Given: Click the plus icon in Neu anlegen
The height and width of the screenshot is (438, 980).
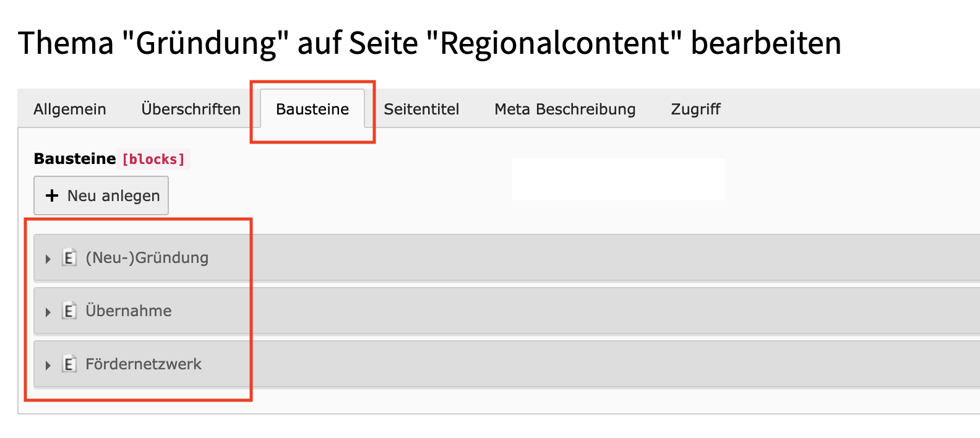Looking at the screenshot, I should tap(53, 195).
